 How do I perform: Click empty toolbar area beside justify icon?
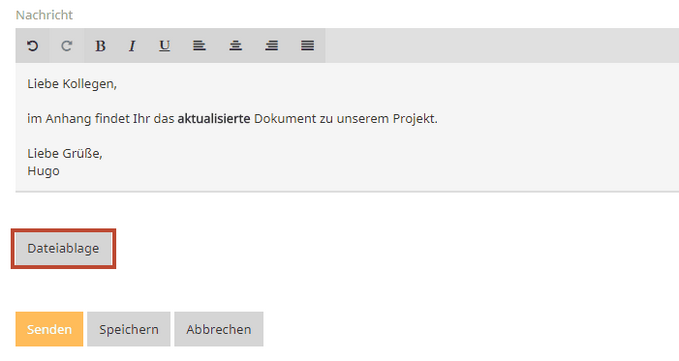pos(502,45)
